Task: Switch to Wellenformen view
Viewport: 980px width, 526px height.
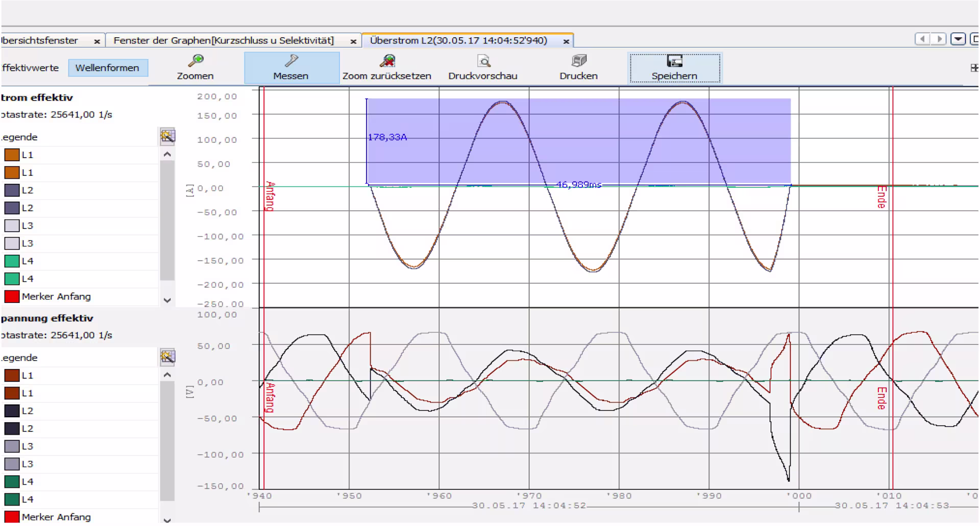Action: [x=107, y=68]
